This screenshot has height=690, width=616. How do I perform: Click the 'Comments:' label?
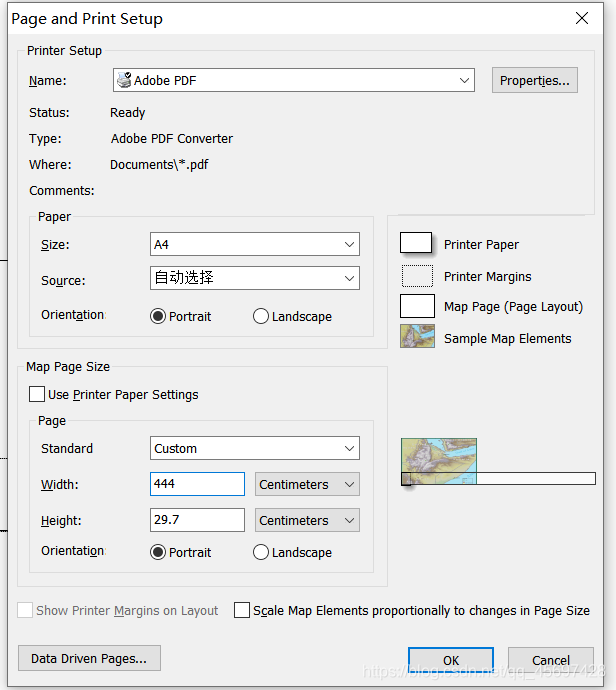click(62, 191)
